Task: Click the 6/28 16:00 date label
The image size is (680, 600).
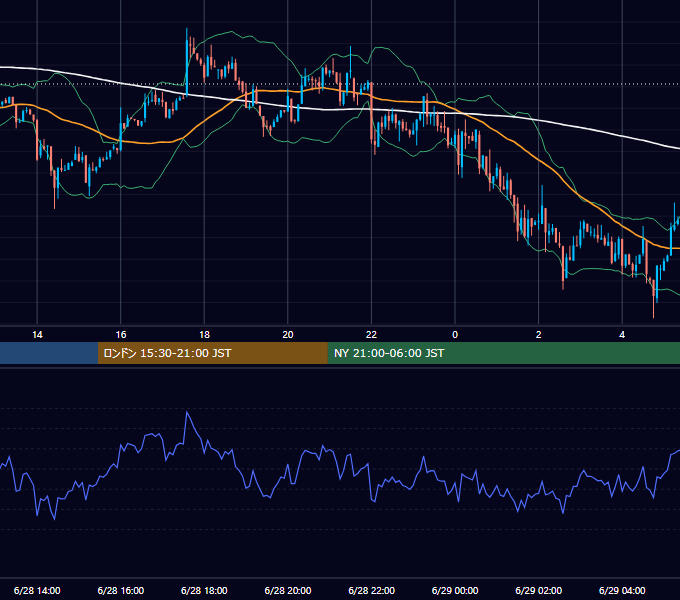Action: [x=121, y=590]
